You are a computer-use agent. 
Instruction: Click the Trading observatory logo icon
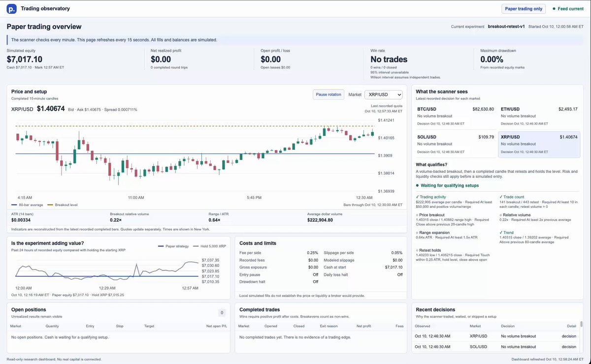click(12, 8)
